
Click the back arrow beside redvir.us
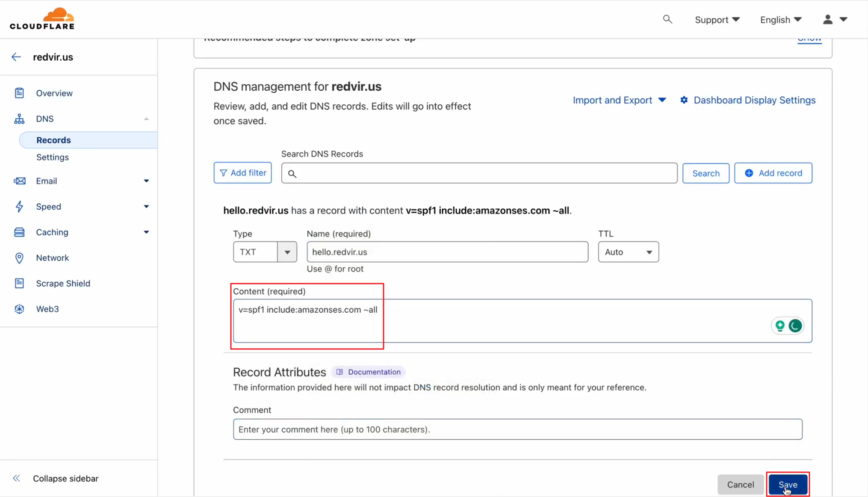tap(16, 57)
